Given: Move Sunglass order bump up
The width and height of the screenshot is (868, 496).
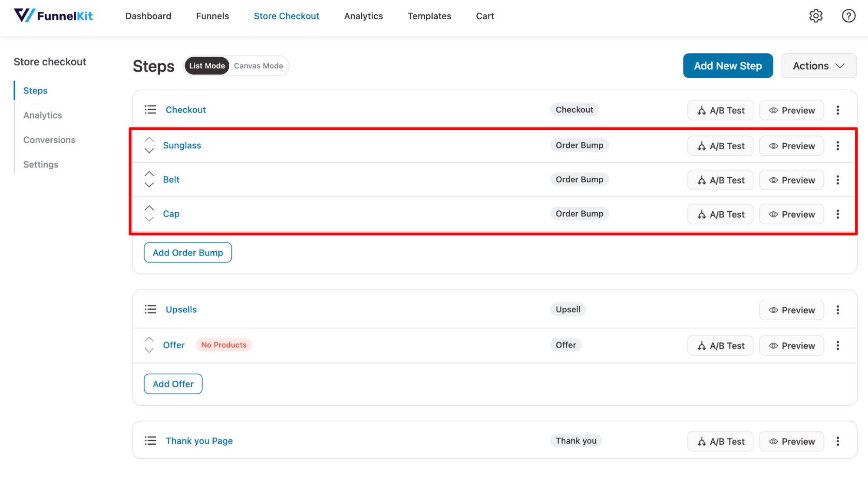Looking at the screenshot, I should (149, 140).
